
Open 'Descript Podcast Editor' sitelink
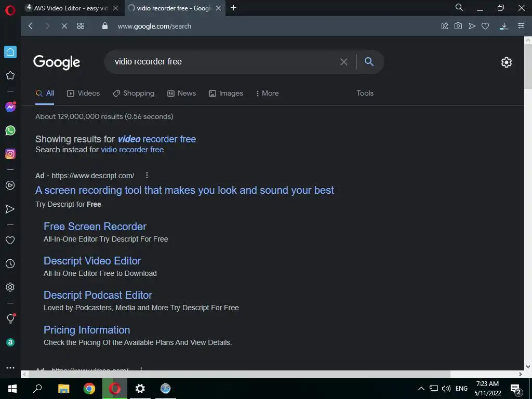coord(98,295)
